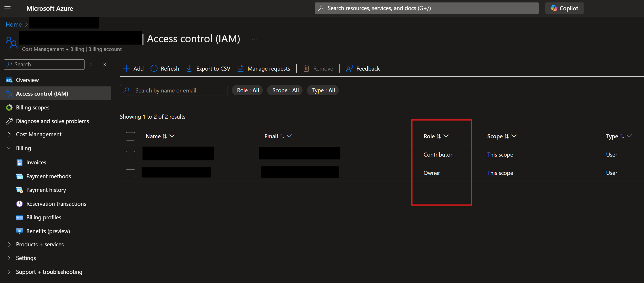Expand Products + services section
644x283 pixels.
click(9, 245)
